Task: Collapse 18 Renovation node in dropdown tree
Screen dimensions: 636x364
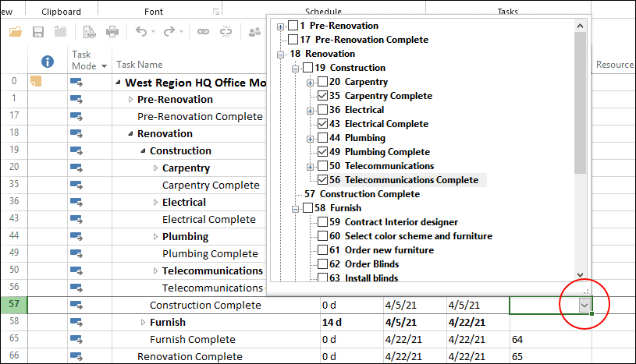Action: (x=280, y=55)
